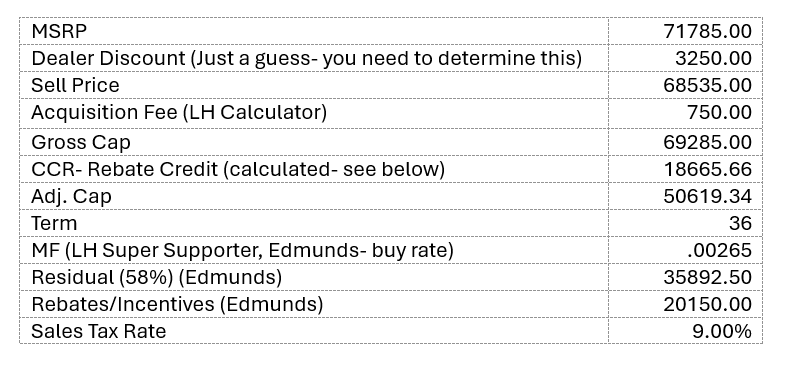Select the Acquisition Fee label cell
The width and height of the screenshot is (791, 371).
pyautogui.click(x=314, y=113)
